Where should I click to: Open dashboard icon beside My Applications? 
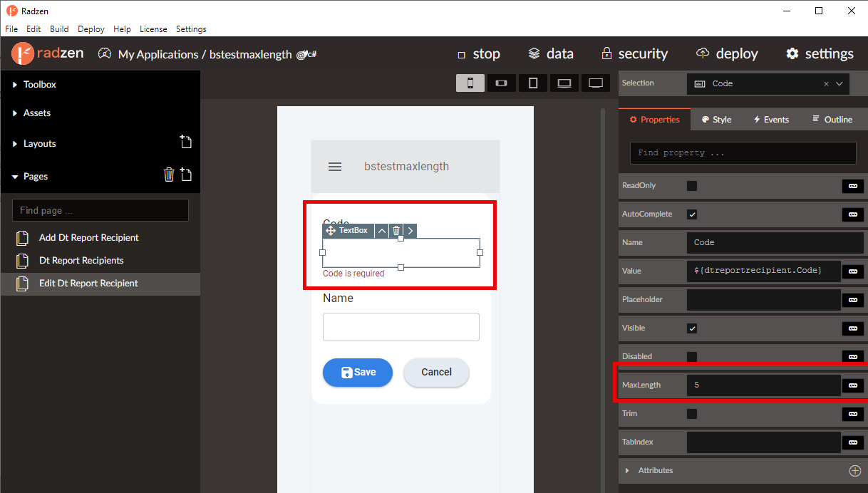[x=105, y=53]
